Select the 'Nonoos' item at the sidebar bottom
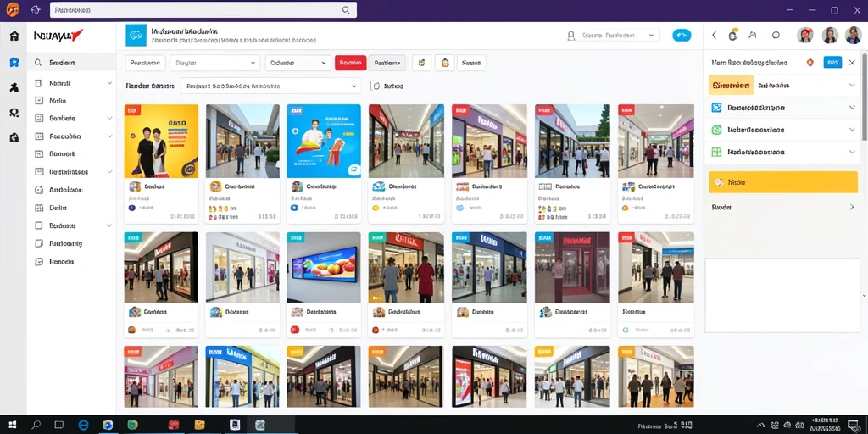 pyautogui.click(x=71, y=261)
